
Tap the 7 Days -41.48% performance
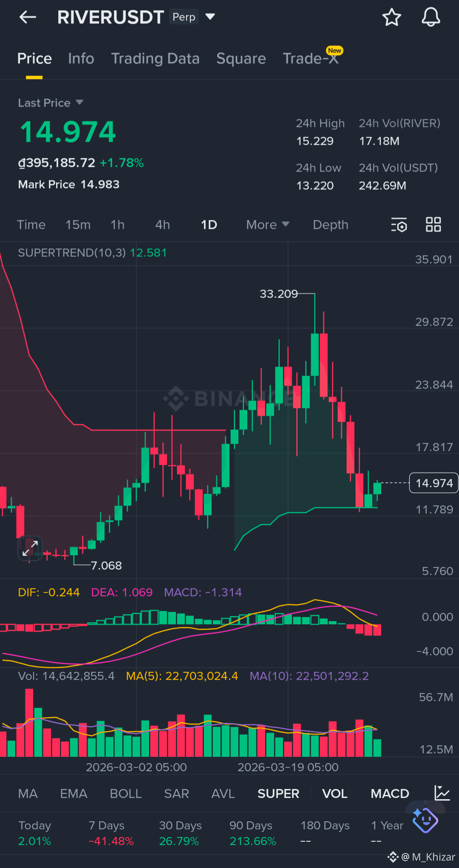click(111, 833)
